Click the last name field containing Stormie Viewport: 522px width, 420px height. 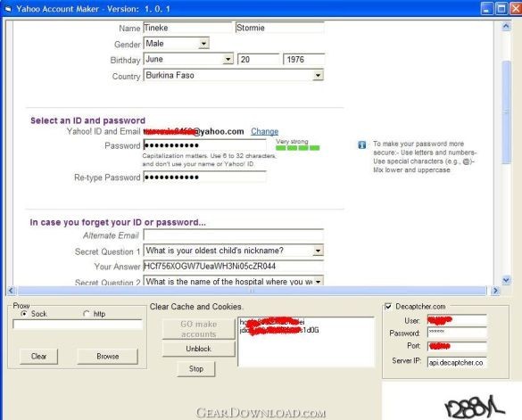click(279, 28)
